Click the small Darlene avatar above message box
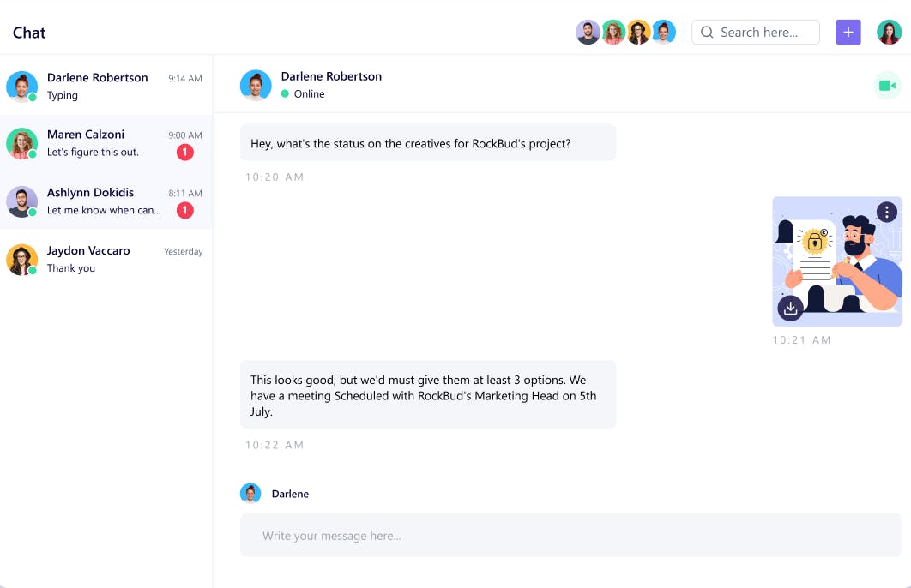The image size is (911, 588). click(250, 493)
